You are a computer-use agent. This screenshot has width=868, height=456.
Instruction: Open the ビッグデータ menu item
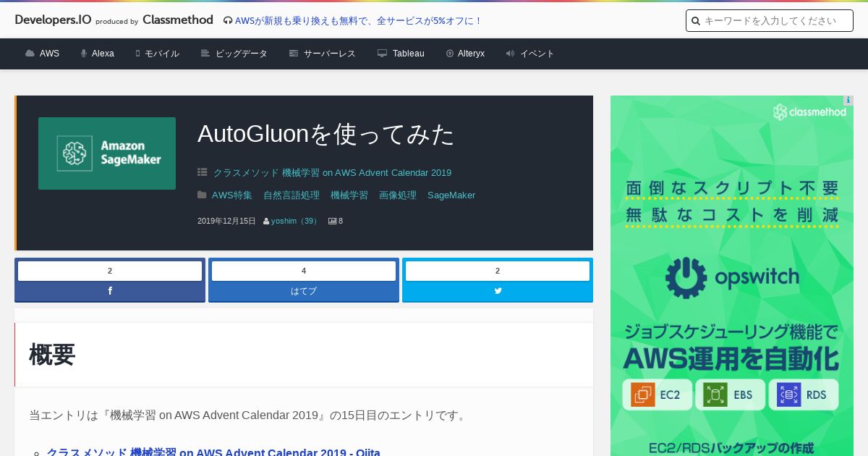pos(242,54)
